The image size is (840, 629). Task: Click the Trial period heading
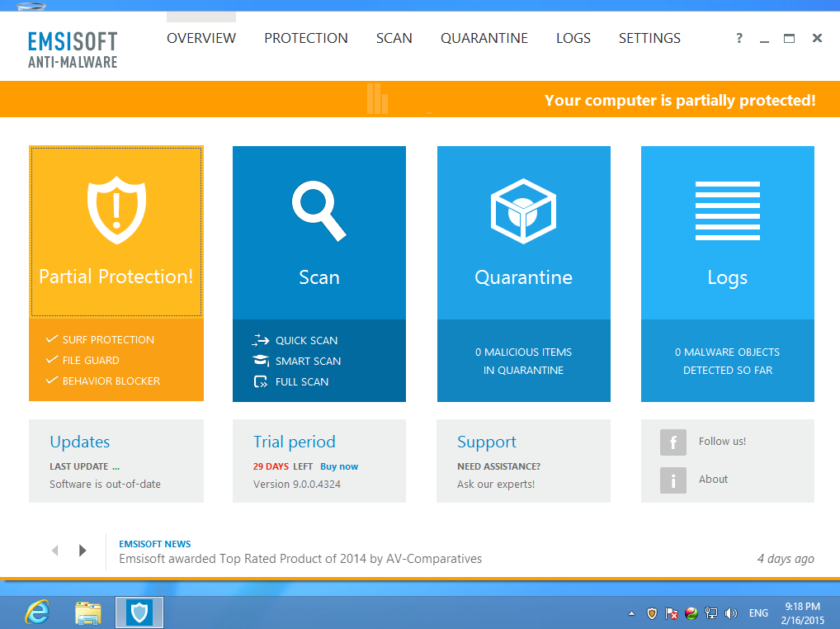pyautogui.click(x=294, y=442)
